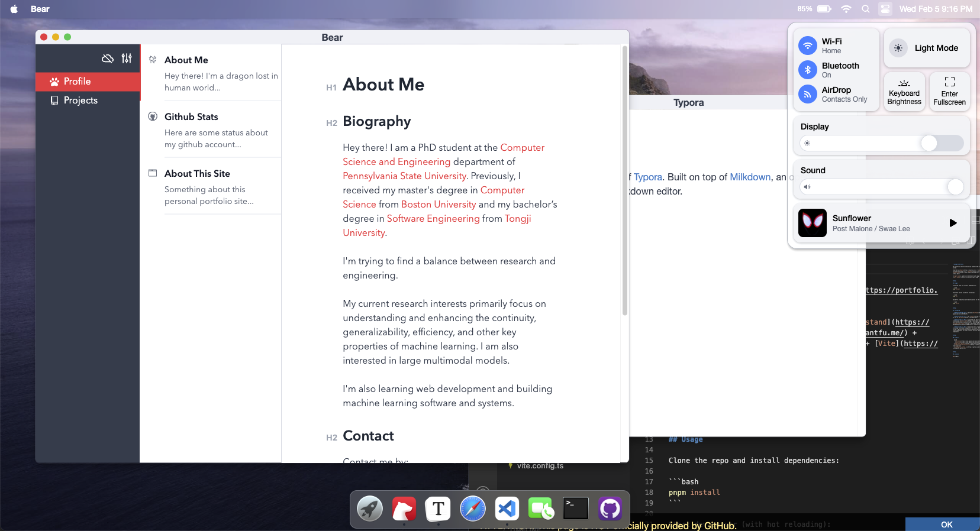Click the Control Center icon in menu bar
The image size is (980, 531).
(885, 9)
